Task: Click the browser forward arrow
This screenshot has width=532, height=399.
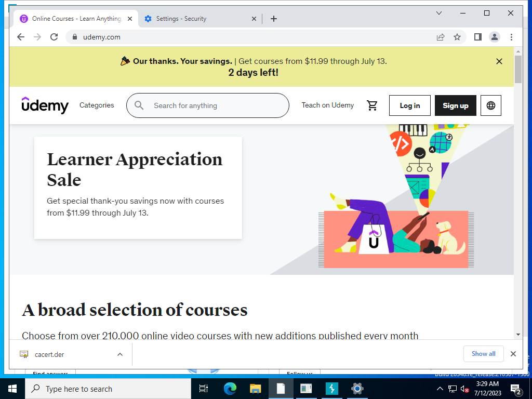Action: (37, 37)
